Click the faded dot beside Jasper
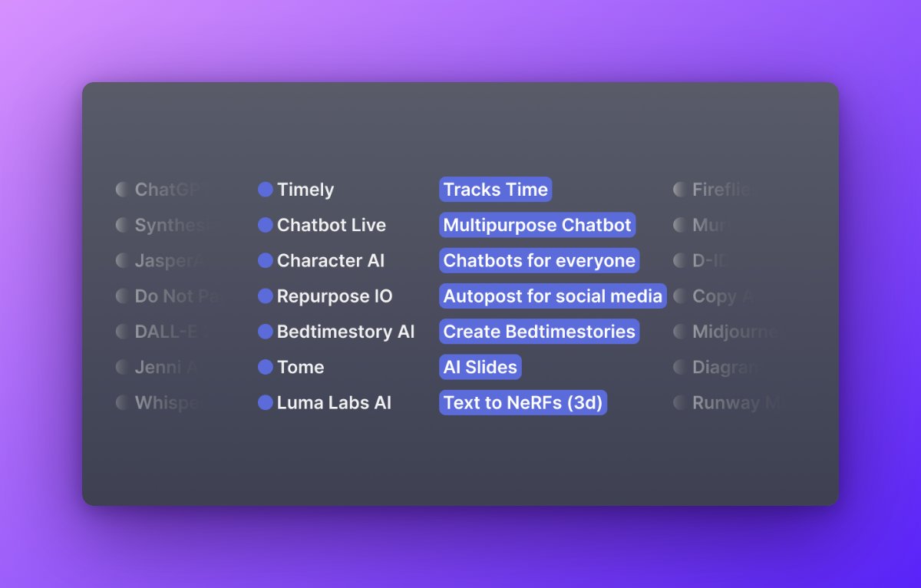The image size is (921, 588). pyautogui.click(x=122, y=260)
